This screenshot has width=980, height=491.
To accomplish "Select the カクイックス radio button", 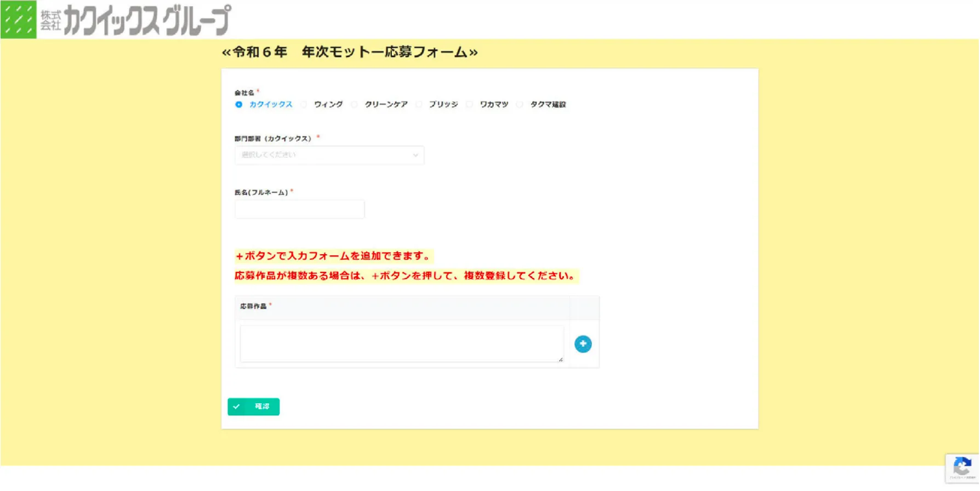I will tap(239, 105).
